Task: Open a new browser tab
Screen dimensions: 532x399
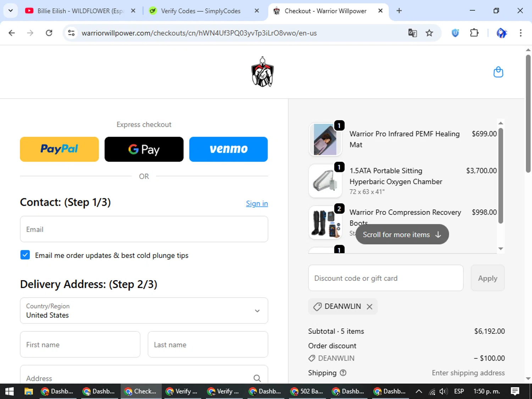Action: (x=399, y=11)
